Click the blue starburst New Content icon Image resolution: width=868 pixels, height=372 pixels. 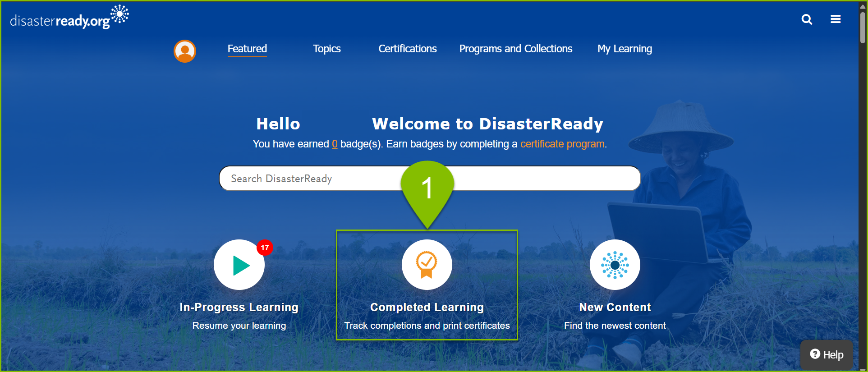[615, 265]
